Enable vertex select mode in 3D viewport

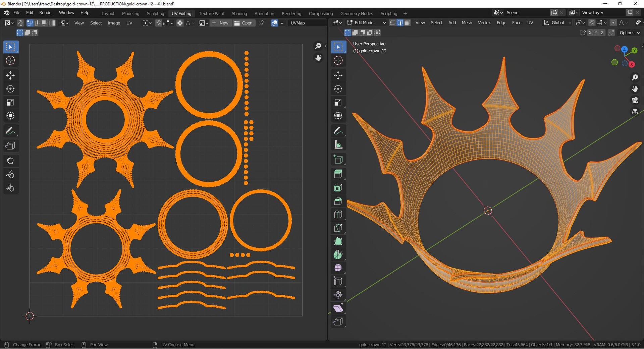click(x=392, y=22)
